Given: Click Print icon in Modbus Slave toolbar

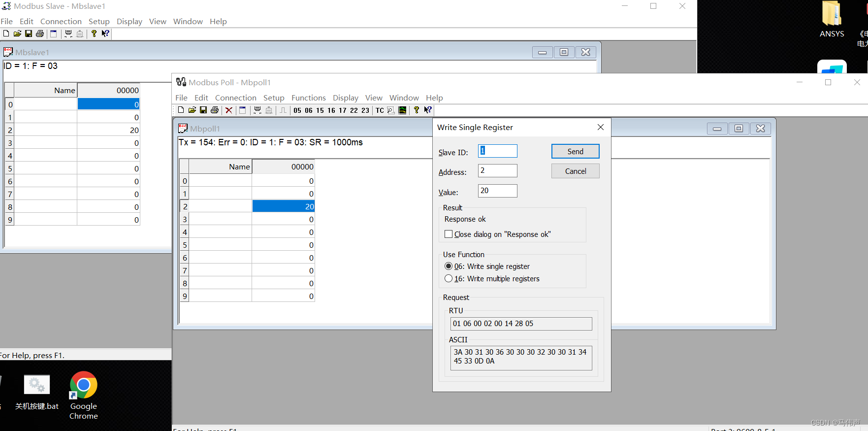Looking at the screenshot, I should coord(40,33).
